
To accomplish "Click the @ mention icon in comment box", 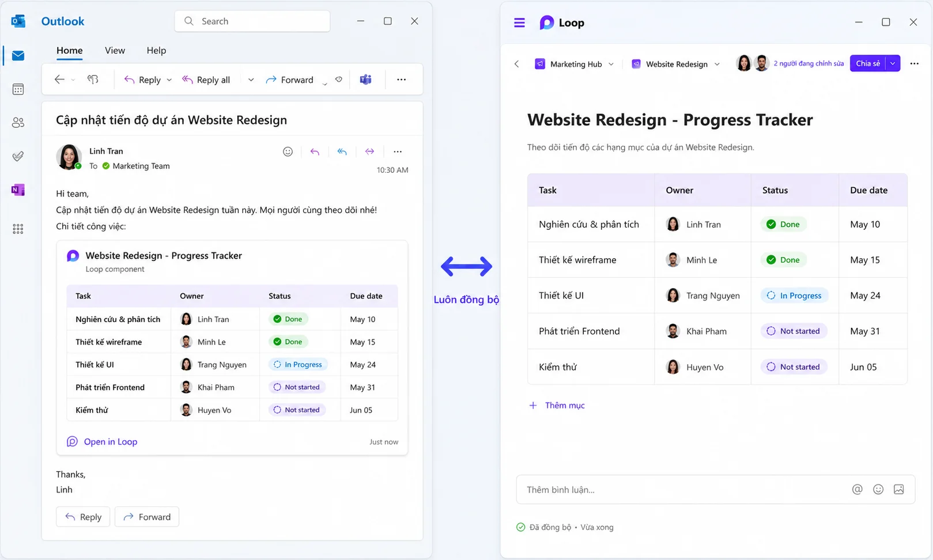I will (x=858, y=489).
